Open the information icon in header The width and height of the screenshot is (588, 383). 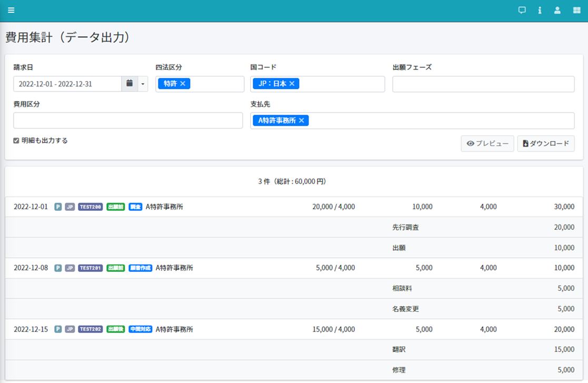(540, 10)
